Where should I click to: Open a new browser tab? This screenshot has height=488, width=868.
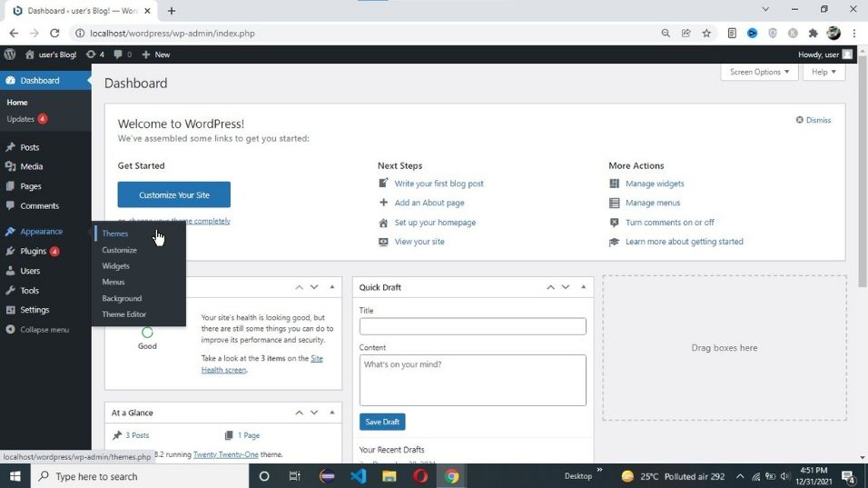coord(171,11)
